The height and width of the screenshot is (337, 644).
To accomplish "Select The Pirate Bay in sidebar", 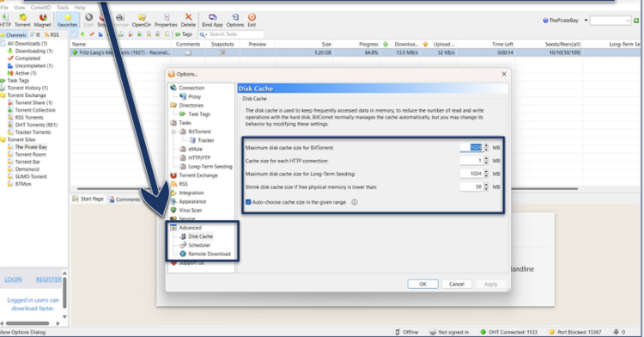I will point(31,147).
